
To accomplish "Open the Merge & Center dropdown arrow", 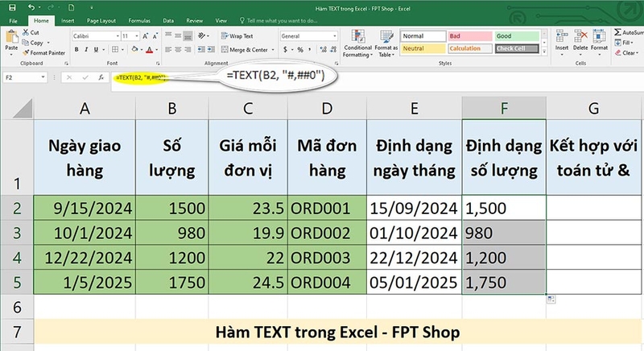I will (273, 50).
